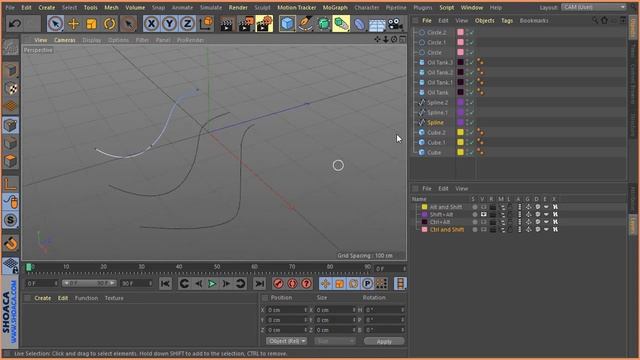Toggle Expressions (X) for Ctrl and Shift layer
The height and width of the screenshot is (360, 640).
555,229
